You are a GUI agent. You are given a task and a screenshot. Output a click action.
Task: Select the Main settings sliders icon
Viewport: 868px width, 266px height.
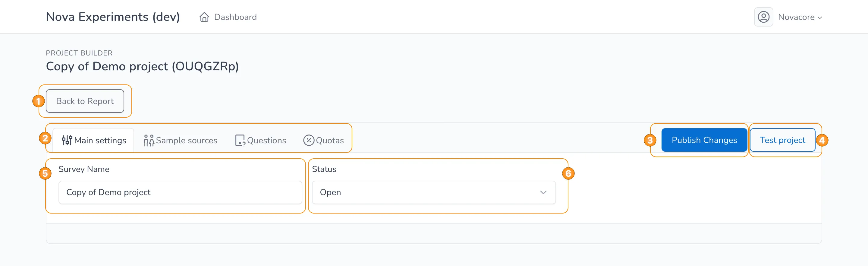point(67,140)
